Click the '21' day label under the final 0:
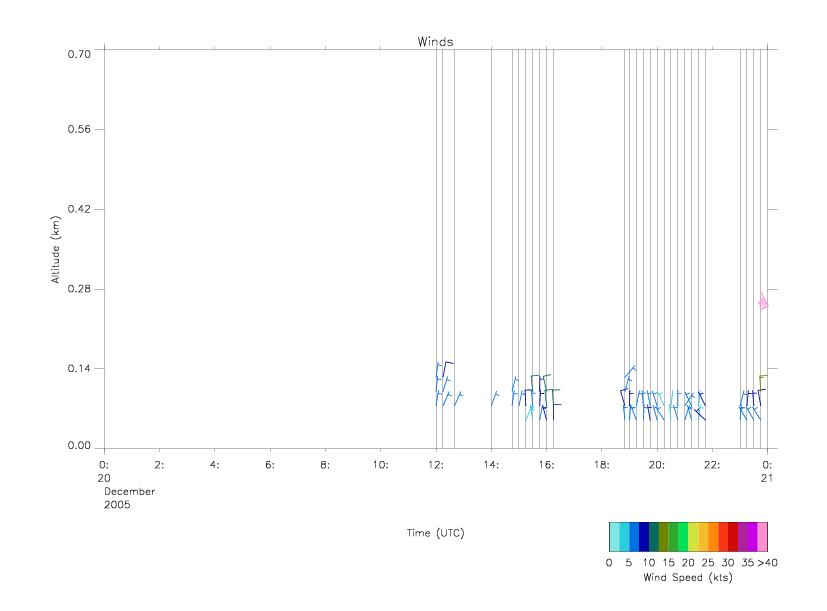Viewport: 827px width, 611px height. [x=767, y=478]
